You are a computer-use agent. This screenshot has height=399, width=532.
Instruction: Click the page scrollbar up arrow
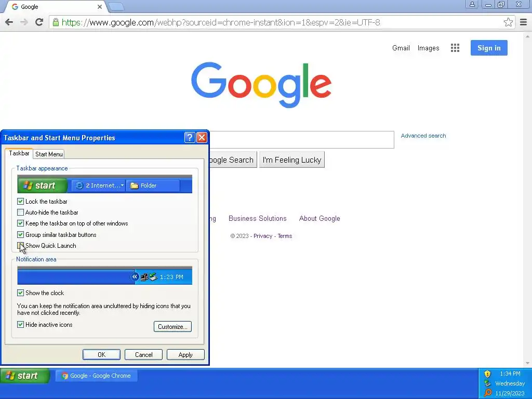tap(528, 36)
